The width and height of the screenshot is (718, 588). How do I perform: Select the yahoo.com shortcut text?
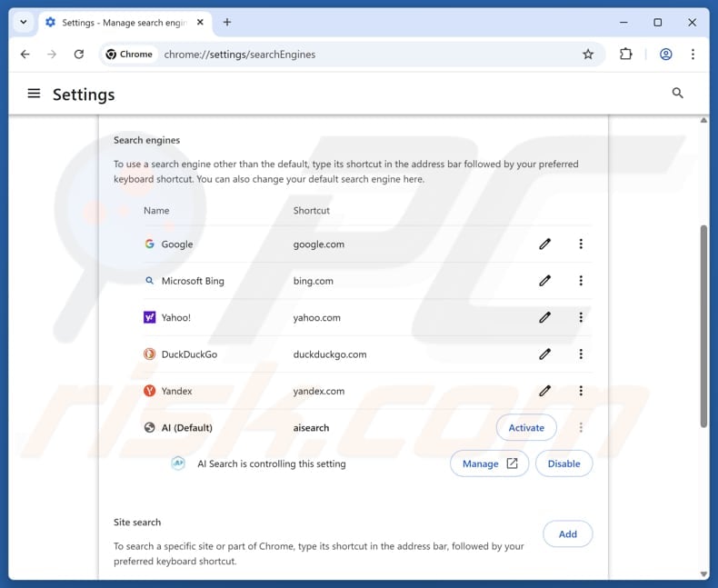coord(317,318)
